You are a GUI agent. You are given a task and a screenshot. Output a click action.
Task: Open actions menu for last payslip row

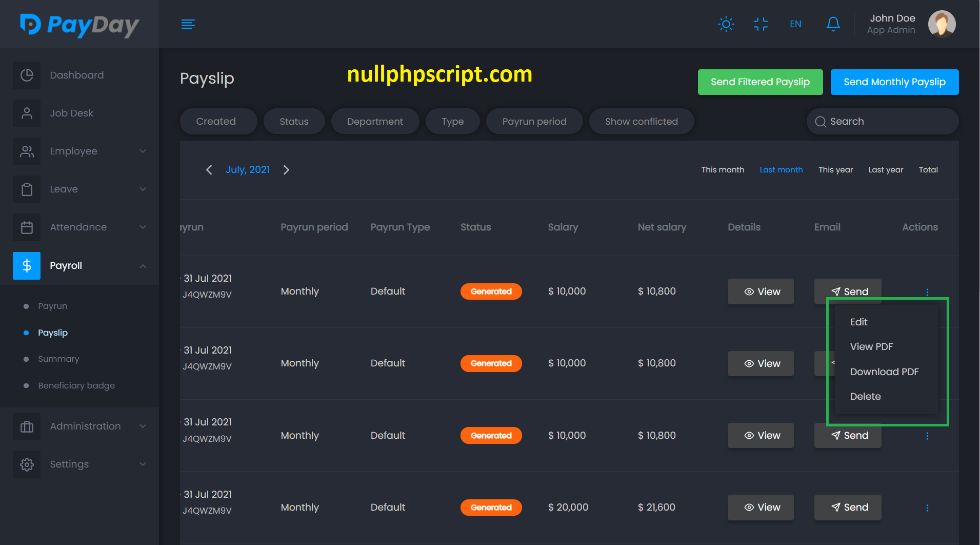pos(927,508)
